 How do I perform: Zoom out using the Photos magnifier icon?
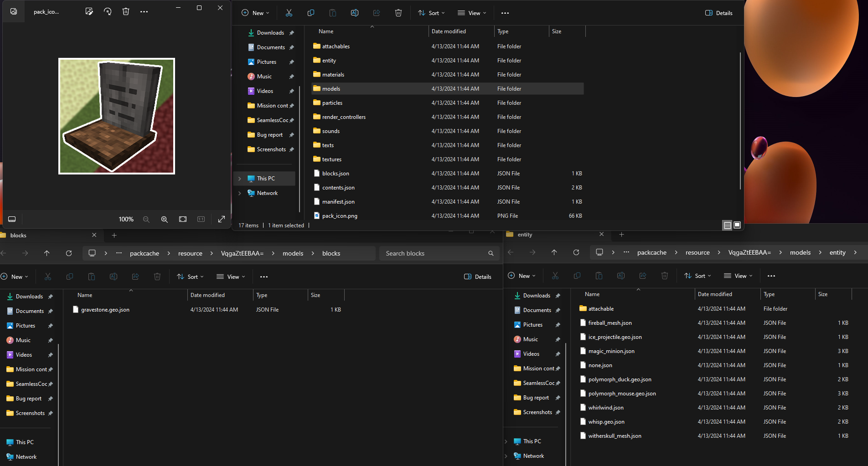tap(146, 219)
